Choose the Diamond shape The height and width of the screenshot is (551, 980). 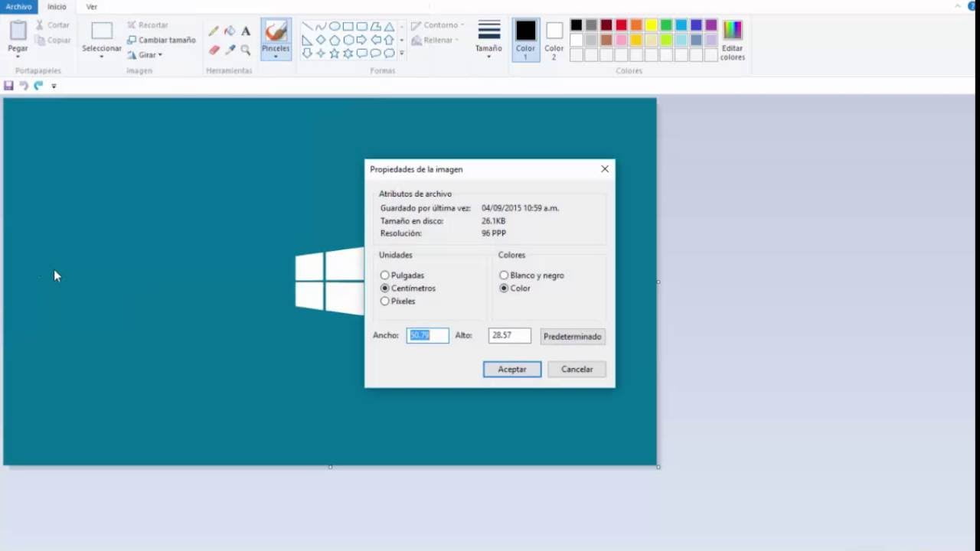coord(321,40)
